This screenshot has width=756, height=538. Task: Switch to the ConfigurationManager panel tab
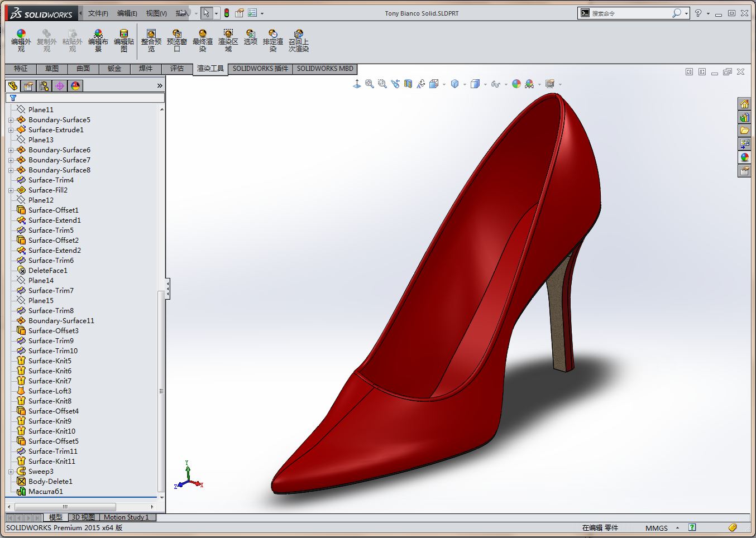pos(44,86)
